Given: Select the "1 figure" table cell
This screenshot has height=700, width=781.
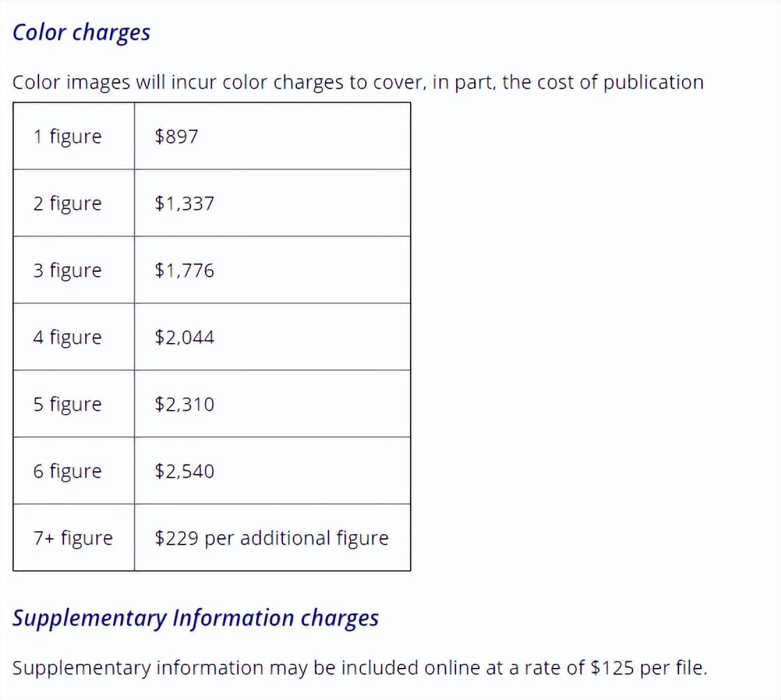Looking at the screenshot, I should tap(67, 136).
